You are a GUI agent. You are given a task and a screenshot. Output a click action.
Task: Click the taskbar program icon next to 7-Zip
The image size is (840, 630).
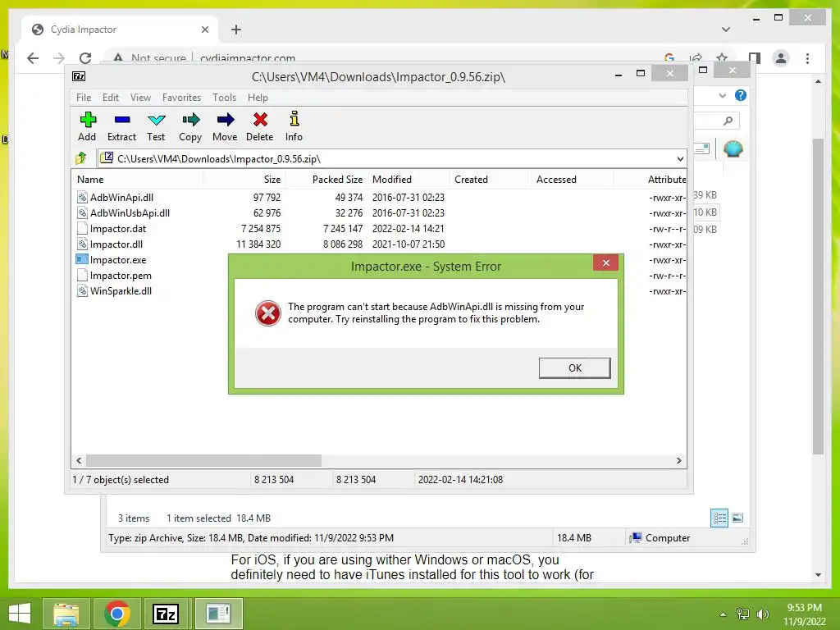tap(218, 614)
